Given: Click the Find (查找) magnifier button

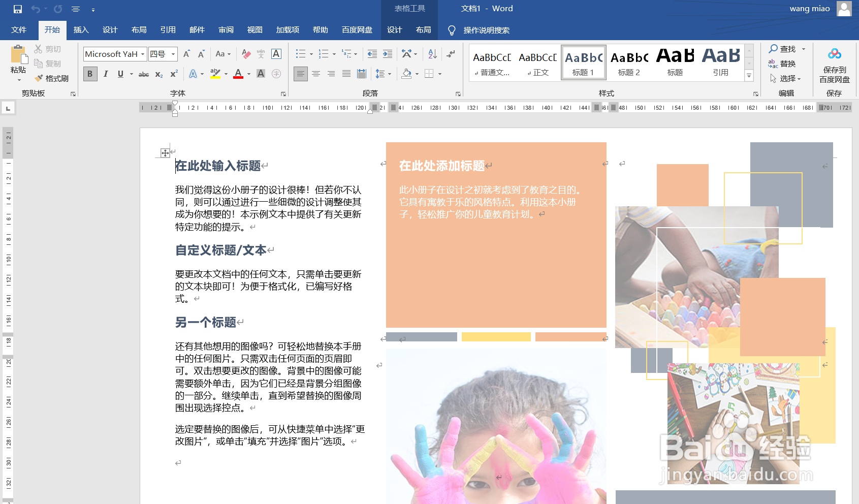Looking at the screenshot, I should tap(783, 49).
